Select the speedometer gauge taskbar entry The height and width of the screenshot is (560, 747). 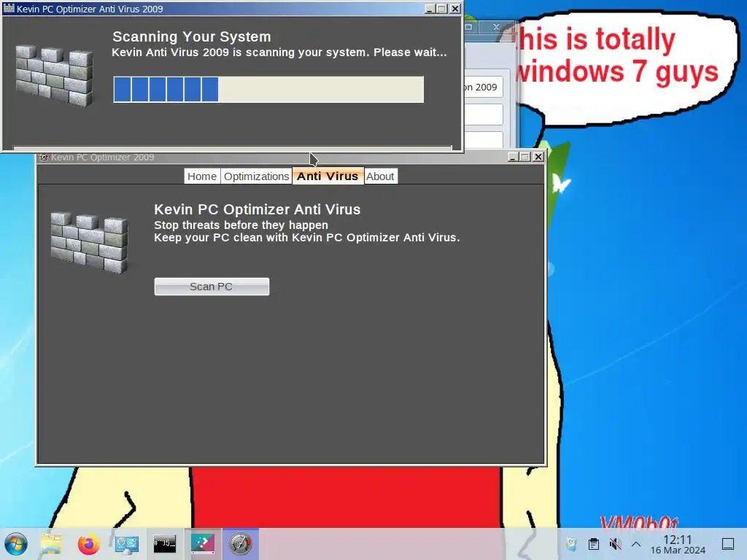[x=240, y=543]
